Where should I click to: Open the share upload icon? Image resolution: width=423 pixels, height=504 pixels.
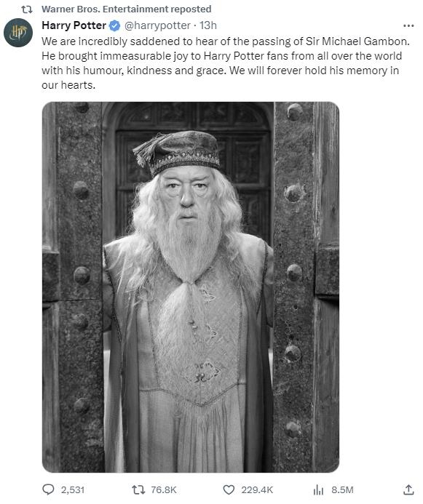[x=408, y=489]
